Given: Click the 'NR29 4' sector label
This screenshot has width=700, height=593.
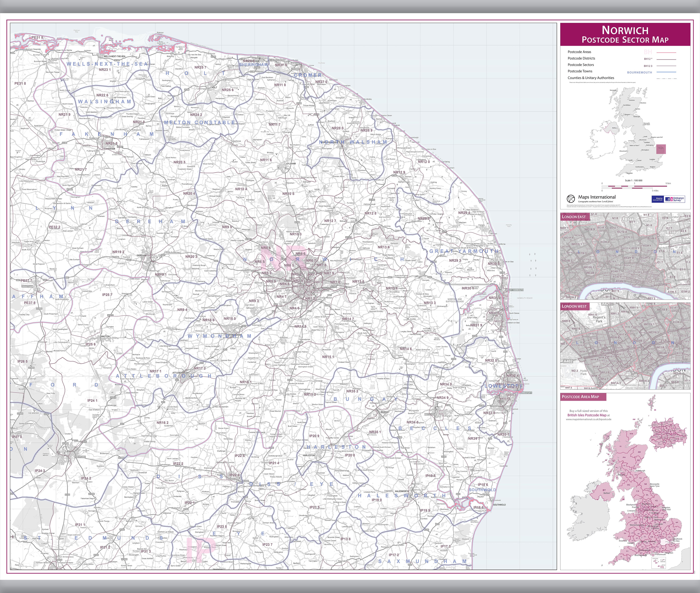Looking at the screenshot, I should pos(464,213).
